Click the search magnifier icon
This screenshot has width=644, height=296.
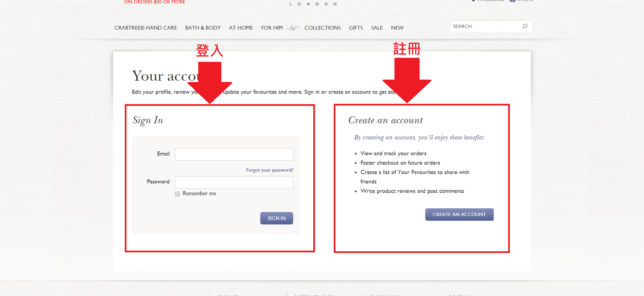[x=525, y=26]
